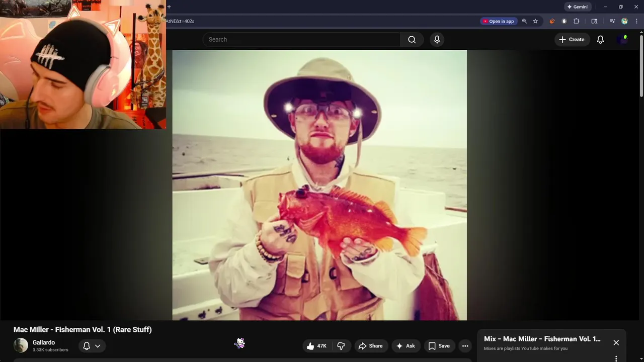Click the Mac Miller video player
Viewport: 644px width, 362px height.
click(x=319, y=185)
